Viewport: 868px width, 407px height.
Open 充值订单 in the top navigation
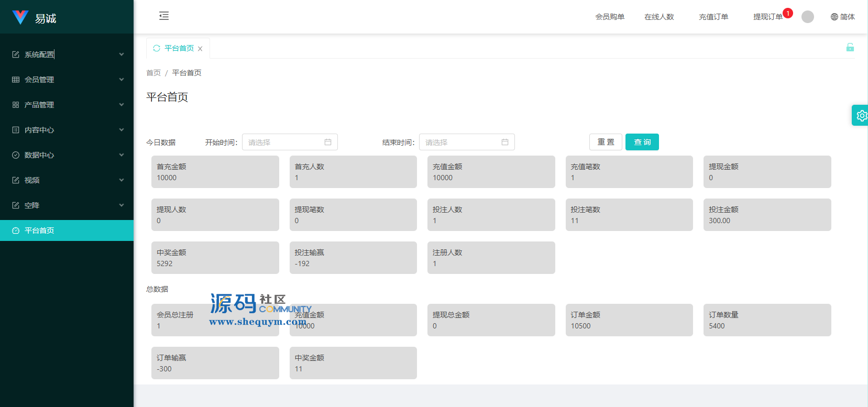[713, 17]
